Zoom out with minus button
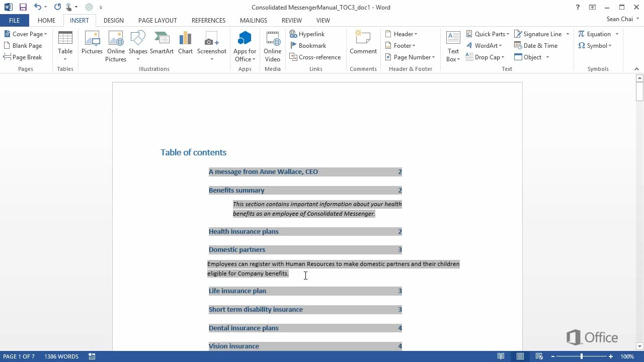 point(552,356)
